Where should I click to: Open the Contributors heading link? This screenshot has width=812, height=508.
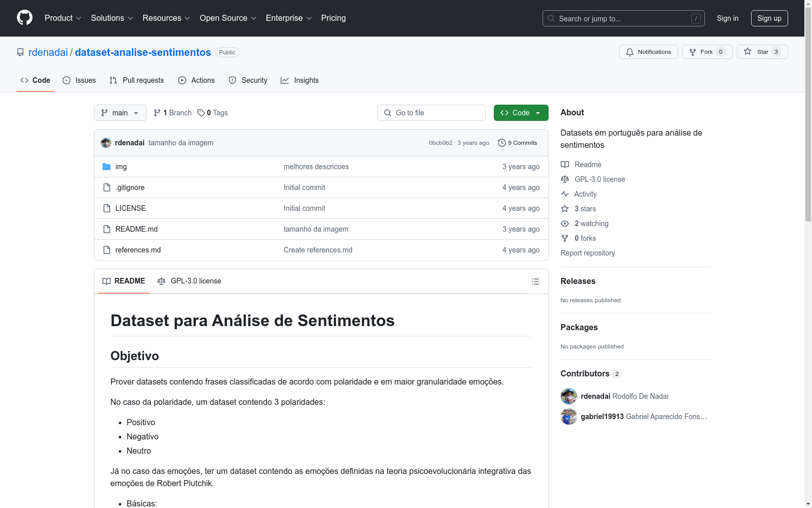[591, 373]
